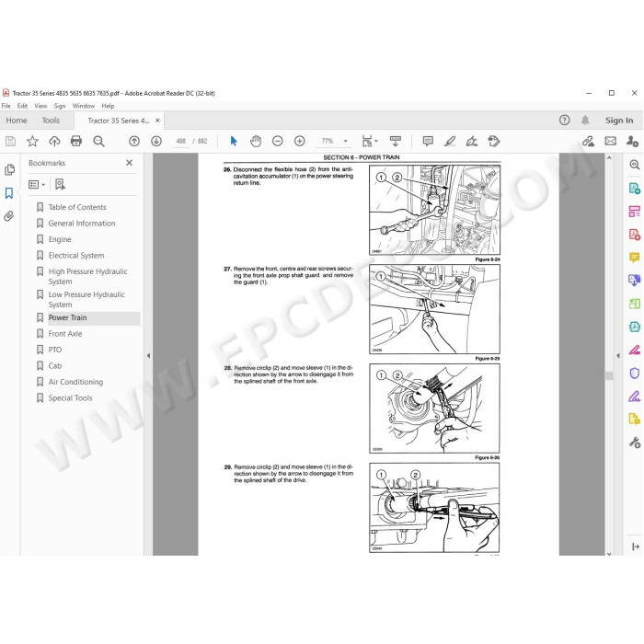The height and width of the screenshot is (644, 644).
Task: Open the Air Conditioning bookmark
Action: coord(76,382)
